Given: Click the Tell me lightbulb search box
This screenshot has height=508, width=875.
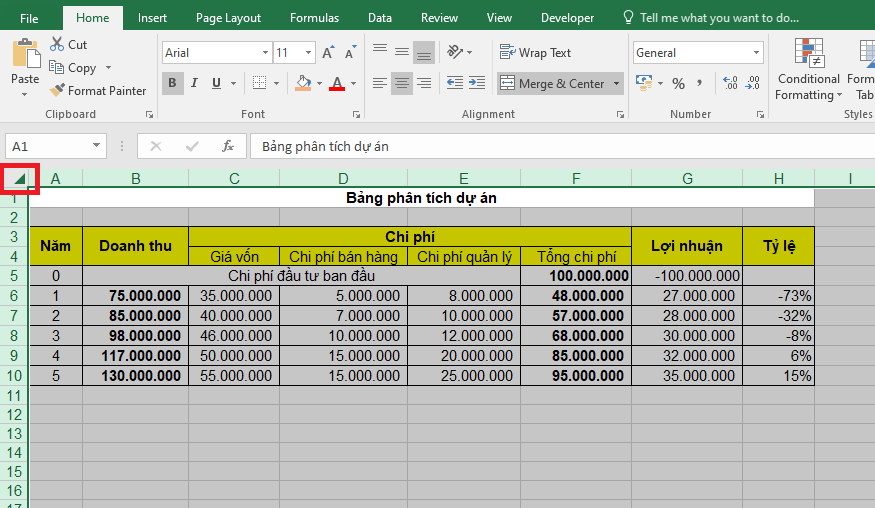Looking at the screenshot, I should [x=711, y=18].
